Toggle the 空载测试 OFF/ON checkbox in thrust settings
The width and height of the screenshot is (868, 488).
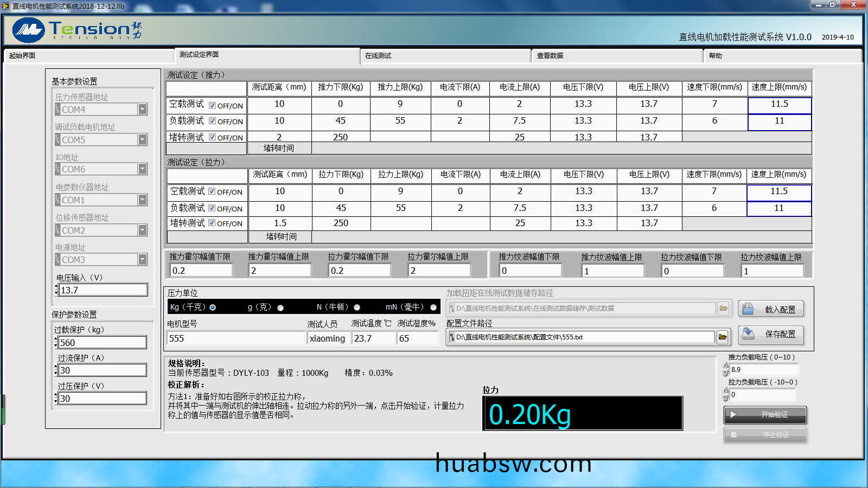(x=213, y=106)
